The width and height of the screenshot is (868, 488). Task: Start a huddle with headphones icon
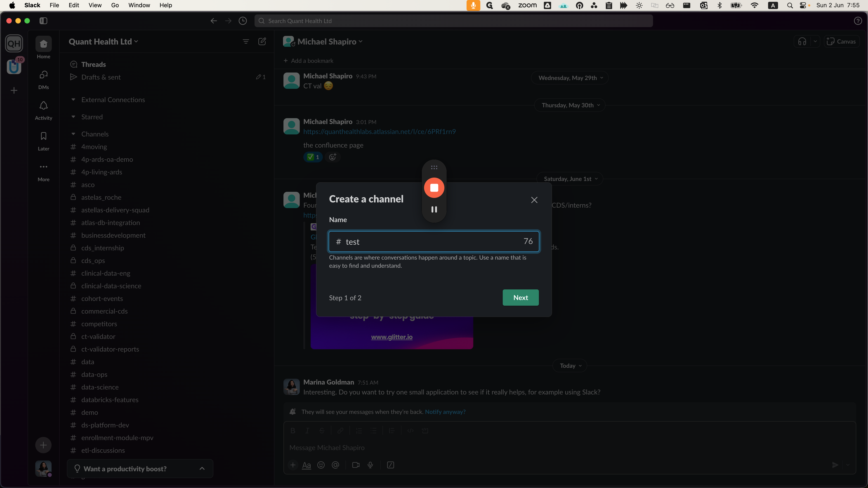click(802, 41)
